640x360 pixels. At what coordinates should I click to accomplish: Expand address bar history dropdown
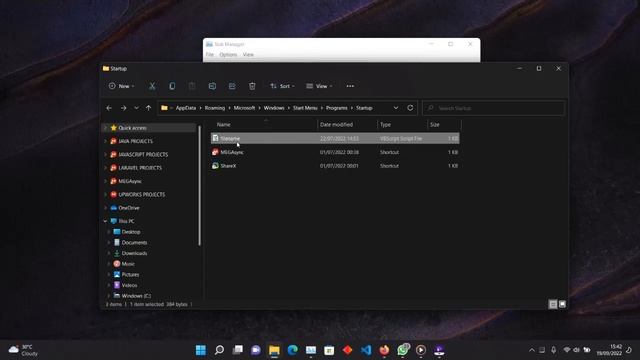click(396, 108)
